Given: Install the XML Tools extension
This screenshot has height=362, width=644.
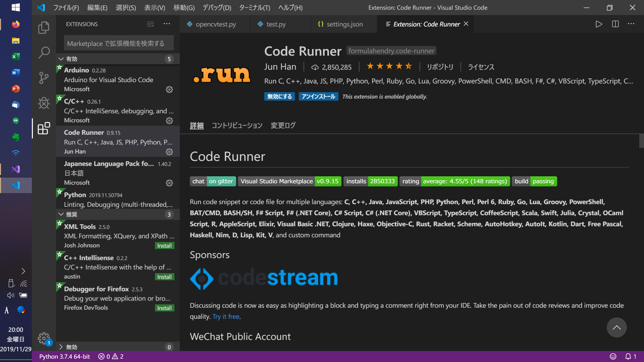Looking at the screenshot, I should [164, 246].
